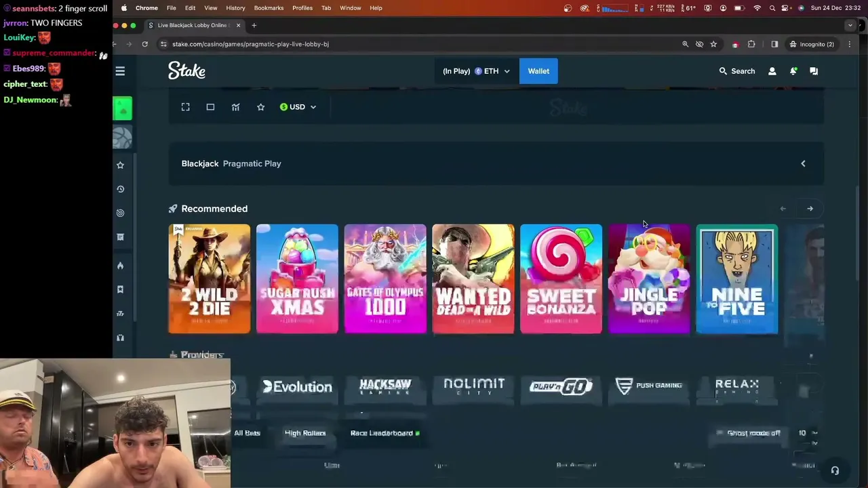This screenshot has width=868, height=488.
Task: Go to previous Recommended games arrow
Action: 783,209
